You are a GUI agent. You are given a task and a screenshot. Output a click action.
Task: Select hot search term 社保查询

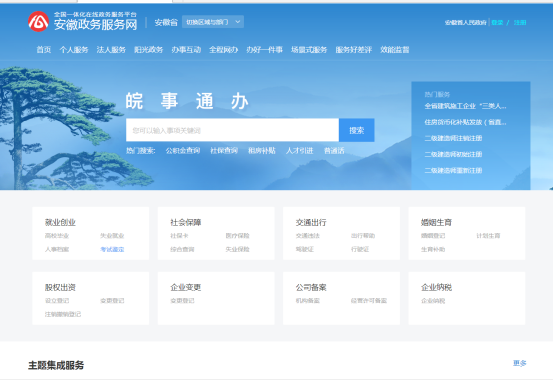pos(224,151)
